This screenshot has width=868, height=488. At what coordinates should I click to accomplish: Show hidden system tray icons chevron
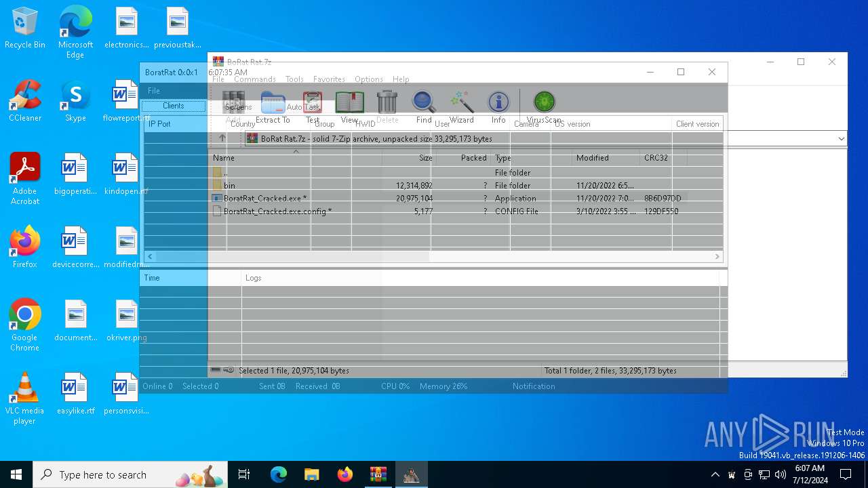715,474
